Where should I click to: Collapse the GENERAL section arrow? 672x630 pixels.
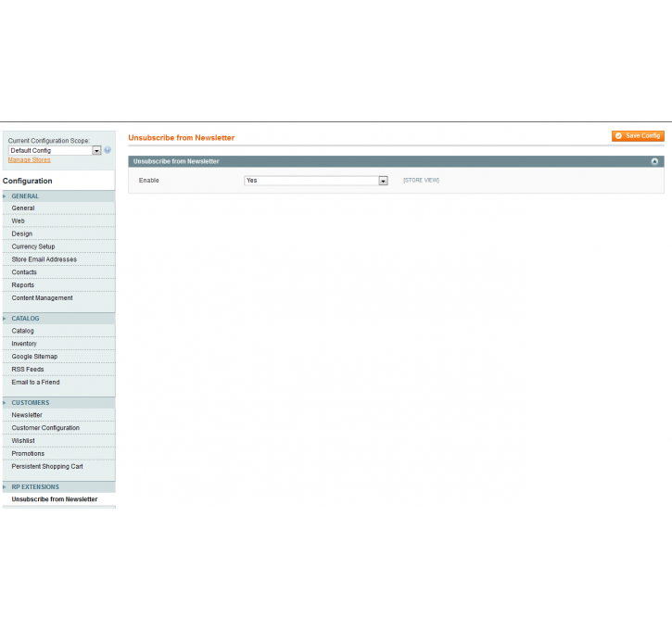tap(5, 196)
